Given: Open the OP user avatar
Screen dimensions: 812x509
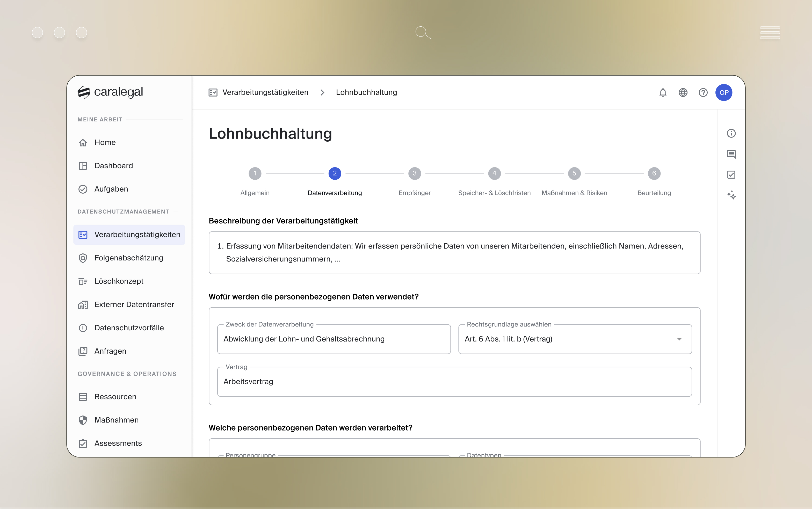Looking at the screenshot, I should point(724,92).
